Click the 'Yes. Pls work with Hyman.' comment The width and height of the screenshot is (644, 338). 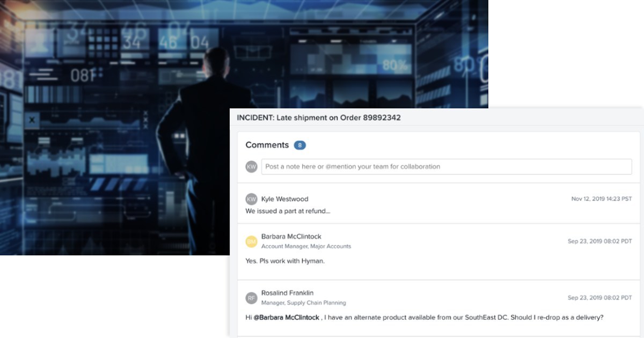[285, 261]
